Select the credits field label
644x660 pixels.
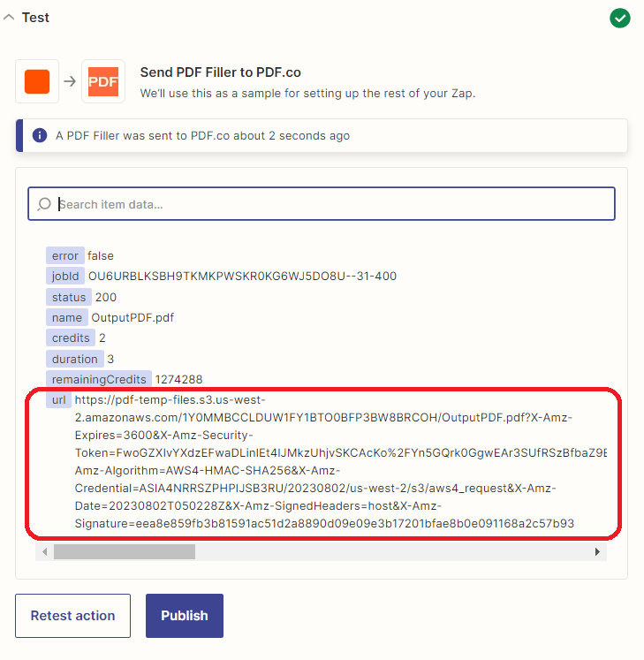(71, 338)
